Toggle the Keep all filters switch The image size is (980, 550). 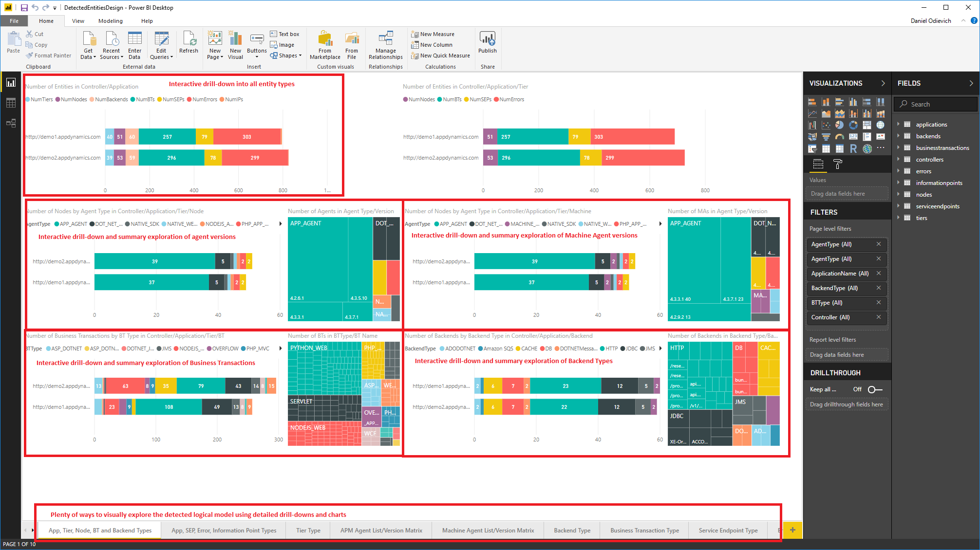pyautogui.click(x=875, y=389)
